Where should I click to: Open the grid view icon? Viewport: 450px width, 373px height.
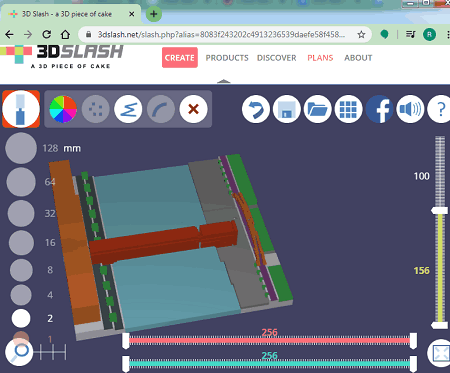pyautogui.click(x=348, y=109)
